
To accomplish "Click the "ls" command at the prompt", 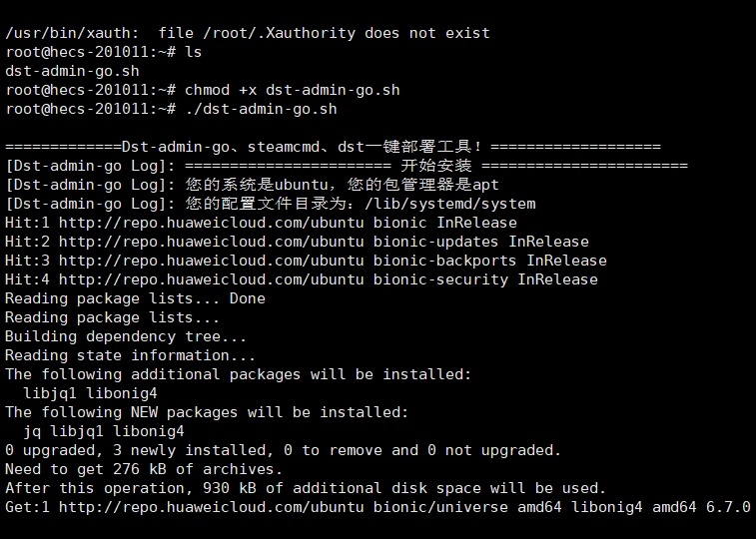I will tap(194, 52).
